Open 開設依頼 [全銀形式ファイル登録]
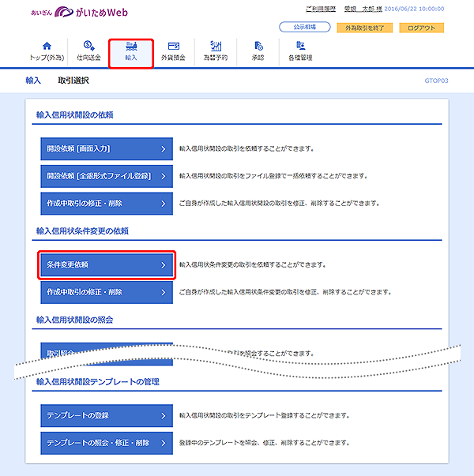 click(107, 176)
